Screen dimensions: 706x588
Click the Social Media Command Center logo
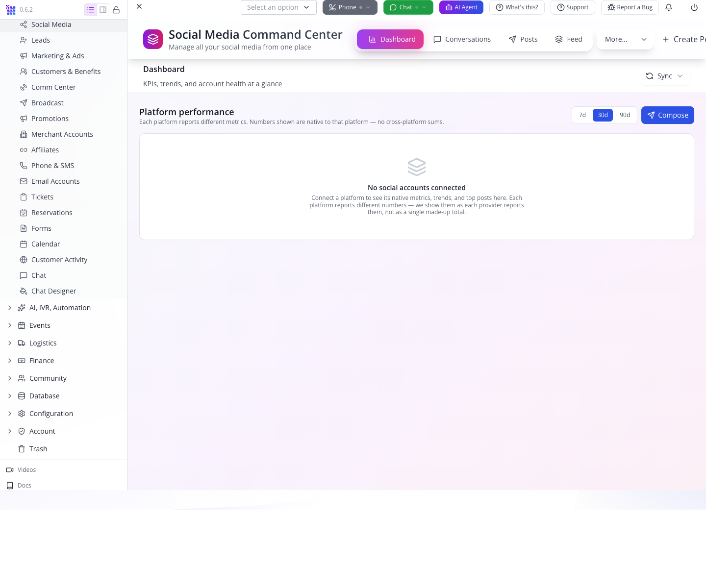pyautogui.click(x=153, y=39)
